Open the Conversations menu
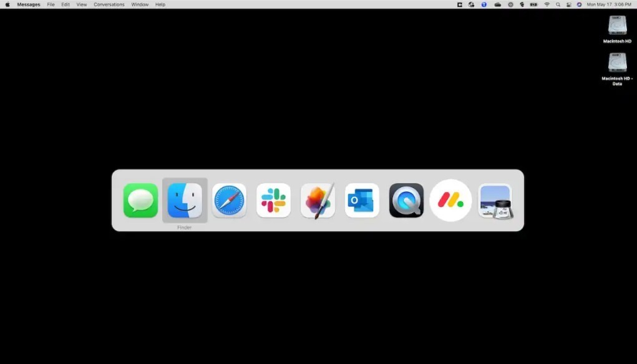The width and height of the screenshot is (637, 364). click(109, 4)
